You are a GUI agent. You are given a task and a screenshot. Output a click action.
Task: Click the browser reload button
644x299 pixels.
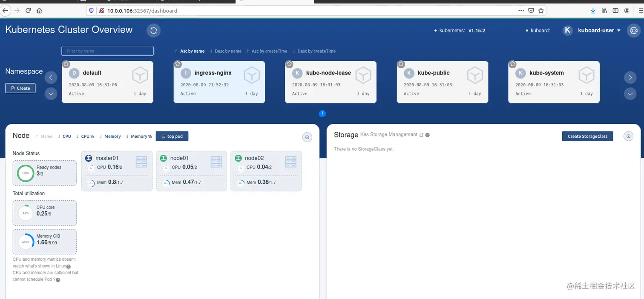tap(28, 11)
